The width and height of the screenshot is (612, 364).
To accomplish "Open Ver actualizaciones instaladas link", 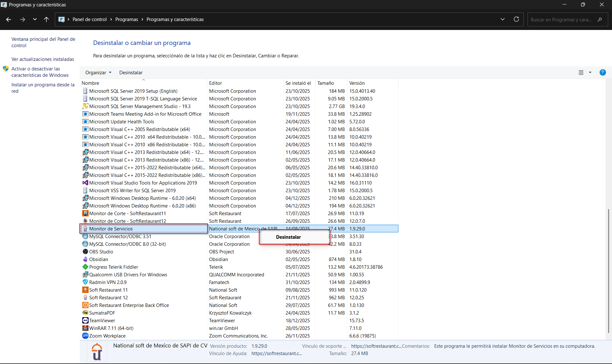I will [x=43, y=59].
